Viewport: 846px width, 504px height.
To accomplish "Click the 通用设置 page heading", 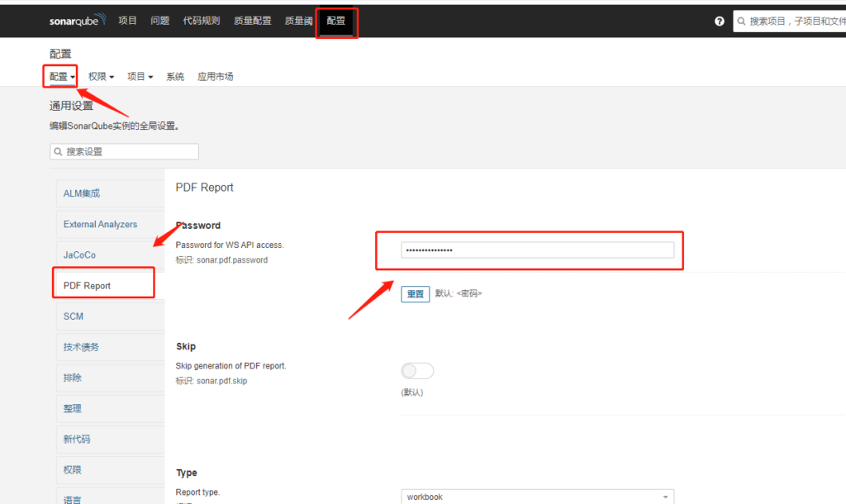I will click(71, 106).
